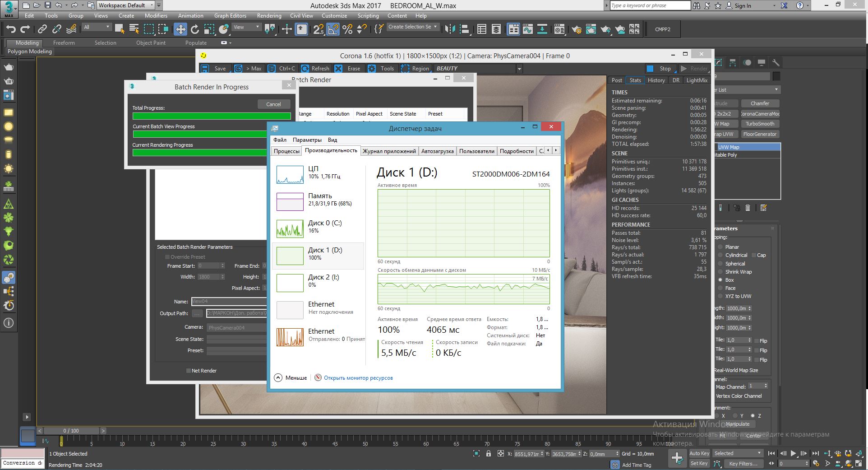Click the sun lights icon in left ribbon
The image size is (868, 470).
click(x=9, y=169)
